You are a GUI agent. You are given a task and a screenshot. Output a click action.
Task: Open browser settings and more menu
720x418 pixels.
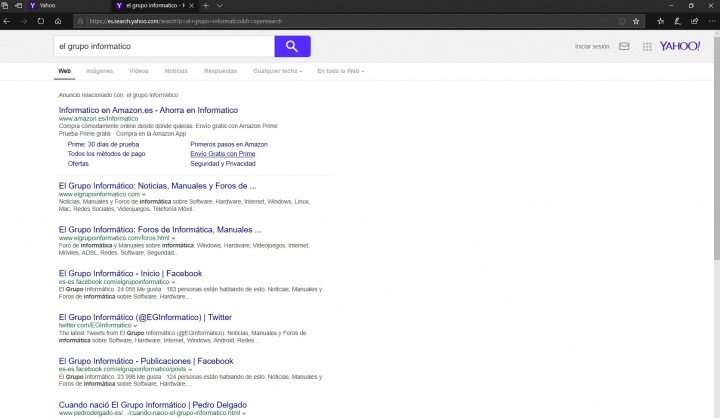[712, 21]
